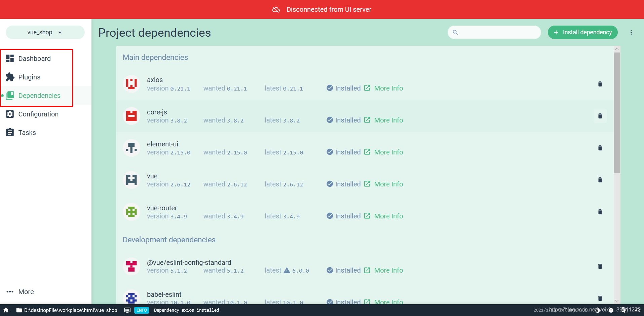Remove vue-router using the trash icon
Screen dimensions: 644x316
click(600, 212)
